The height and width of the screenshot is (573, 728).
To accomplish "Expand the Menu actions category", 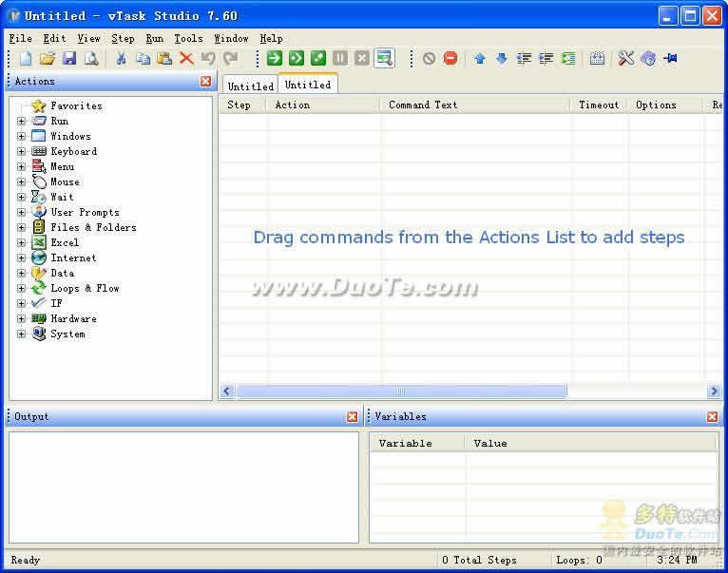I will coord(21,166).
